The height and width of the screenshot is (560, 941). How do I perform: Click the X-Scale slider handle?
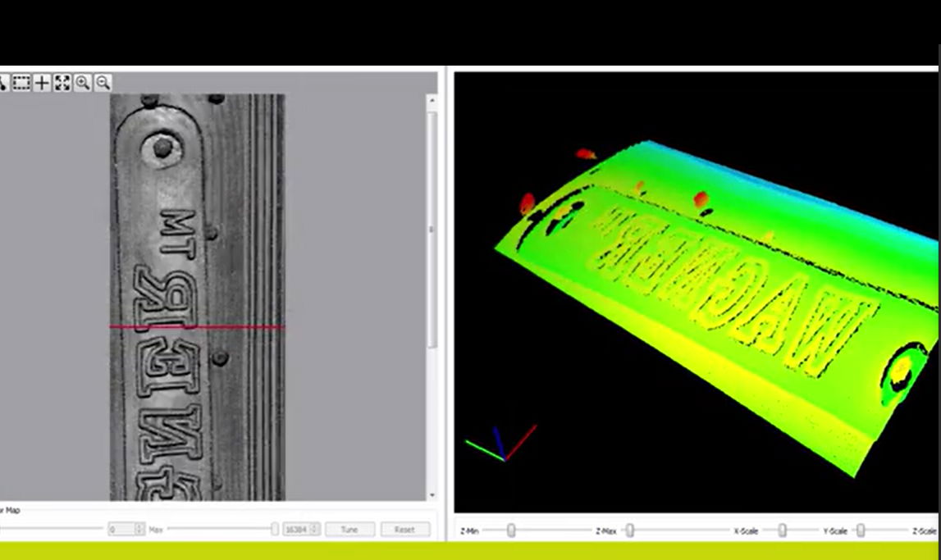coord(782,530)
